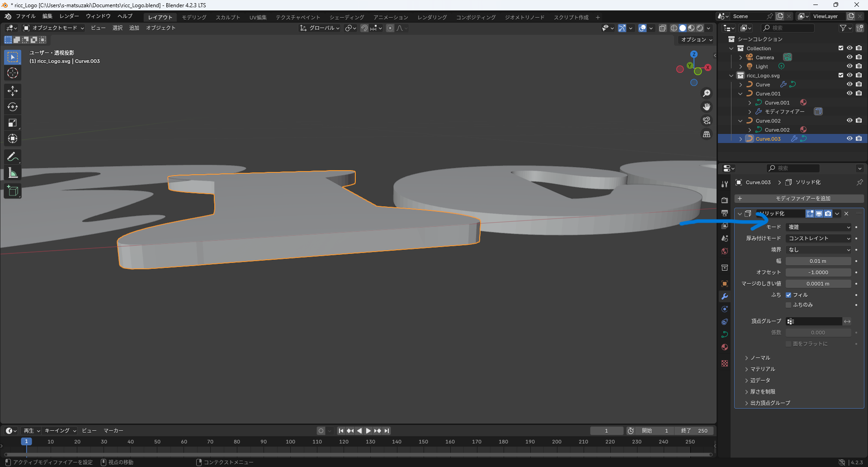Select the Measure tool
The height and width of the screenshot is (467, 868).
pos(13,173)
